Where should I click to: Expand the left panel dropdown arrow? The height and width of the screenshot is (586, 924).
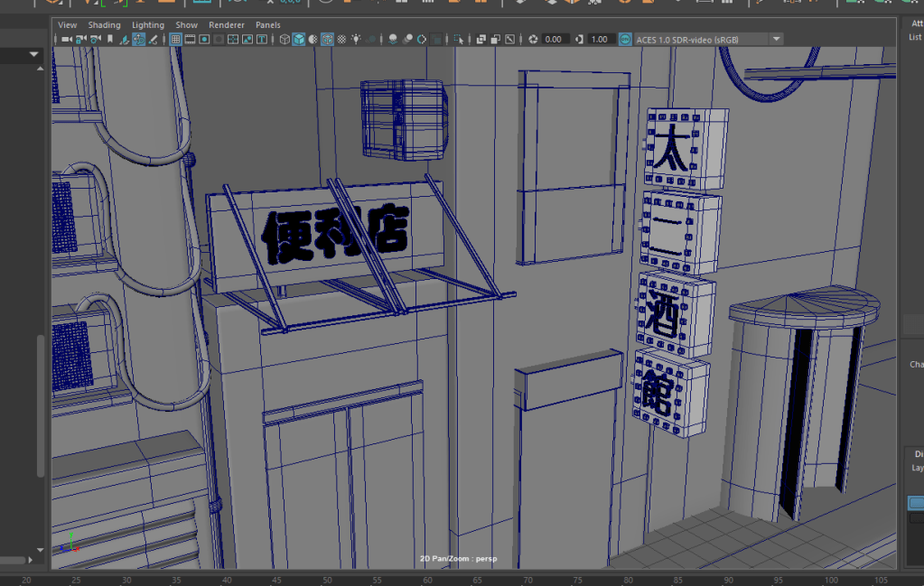click(34, 55)
